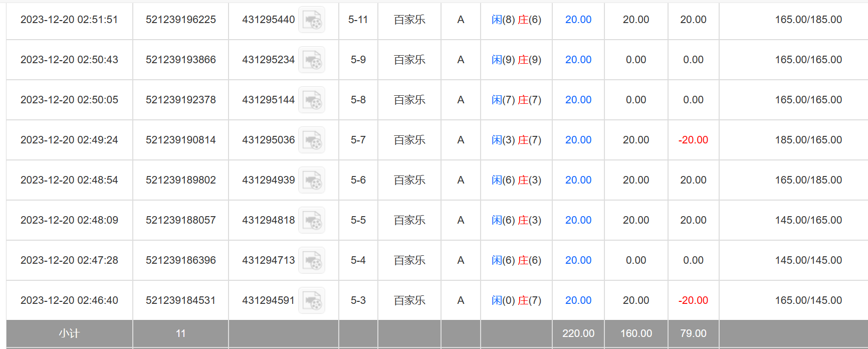The width and height of the screenshot is (868, 349).
Task: Select order number 521239196225
Action: coord(181,20)
